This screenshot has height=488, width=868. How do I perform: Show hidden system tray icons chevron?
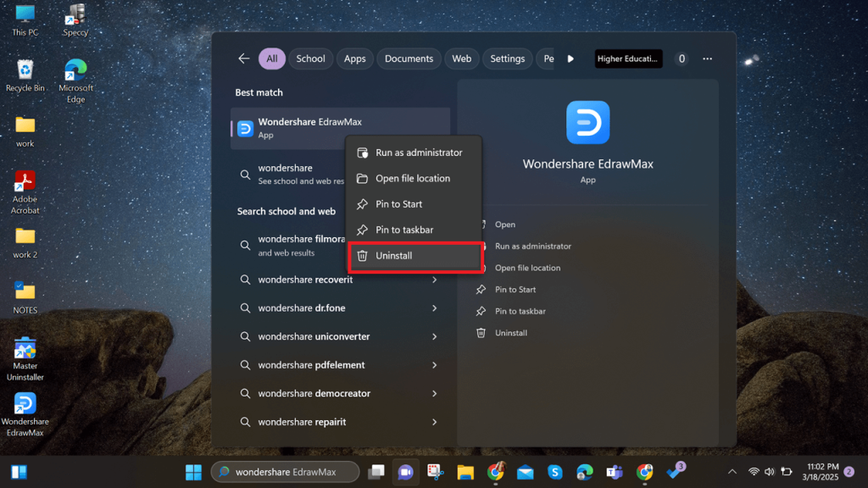(x=732, y=472)
